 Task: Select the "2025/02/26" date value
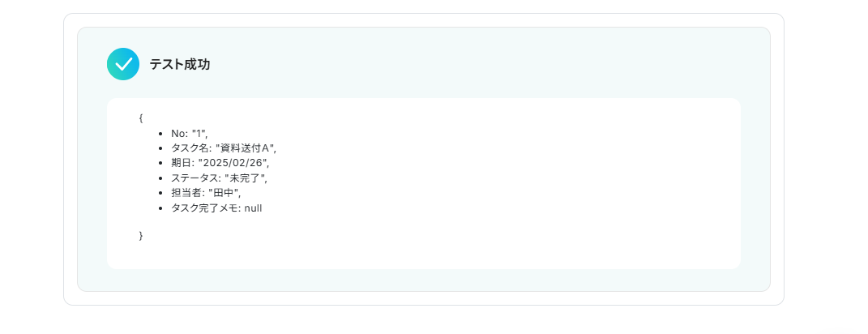[233, 163]
